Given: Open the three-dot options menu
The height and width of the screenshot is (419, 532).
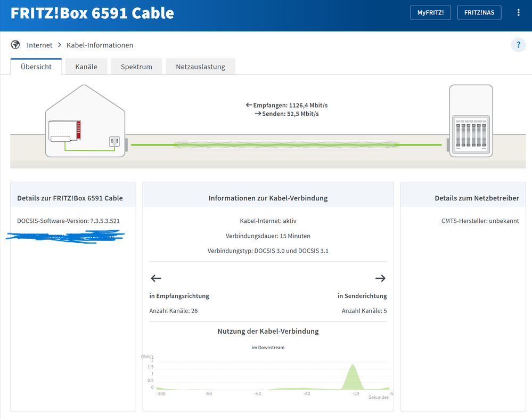Looking at the screenshot, I should (x=518, y=13).
